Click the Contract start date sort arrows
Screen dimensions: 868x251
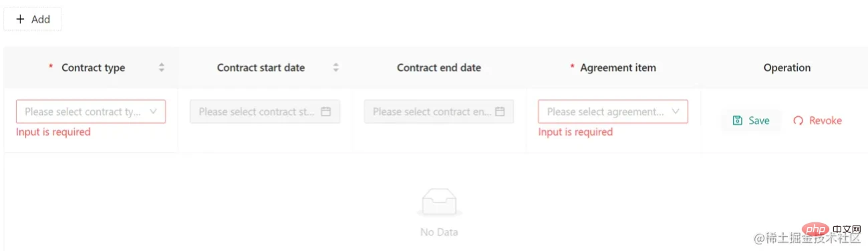pyautogui.click(x=336, y=67)
